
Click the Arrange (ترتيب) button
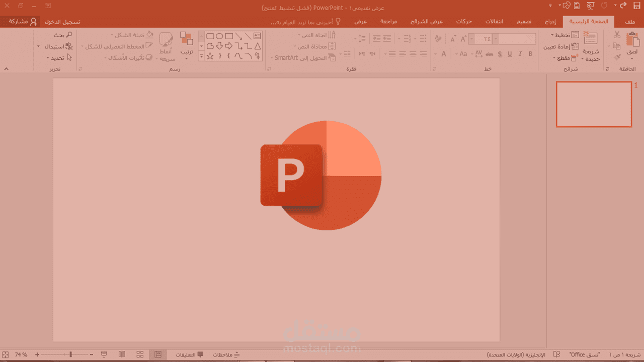pos(187,46)
